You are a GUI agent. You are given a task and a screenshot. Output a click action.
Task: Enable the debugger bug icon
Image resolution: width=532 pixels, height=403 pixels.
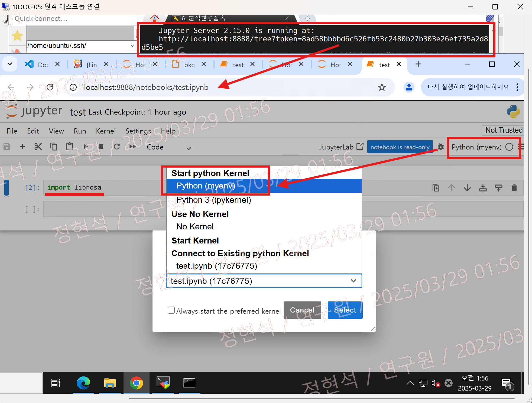441,147
